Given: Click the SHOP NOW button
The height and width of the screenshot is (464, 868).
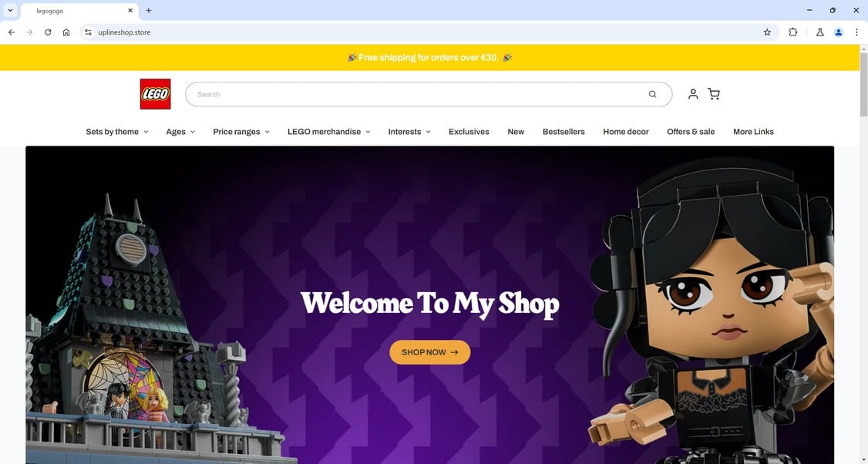Looking at the screenshot, I should point(429,352).
